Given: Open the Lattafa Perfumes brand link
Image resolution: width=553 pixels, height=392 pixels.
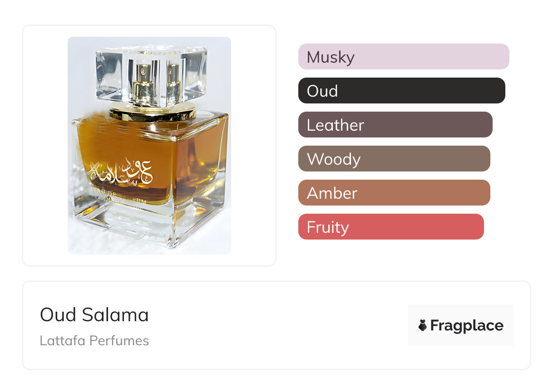Looking at the screenshot, I should [x=94, y=341].
